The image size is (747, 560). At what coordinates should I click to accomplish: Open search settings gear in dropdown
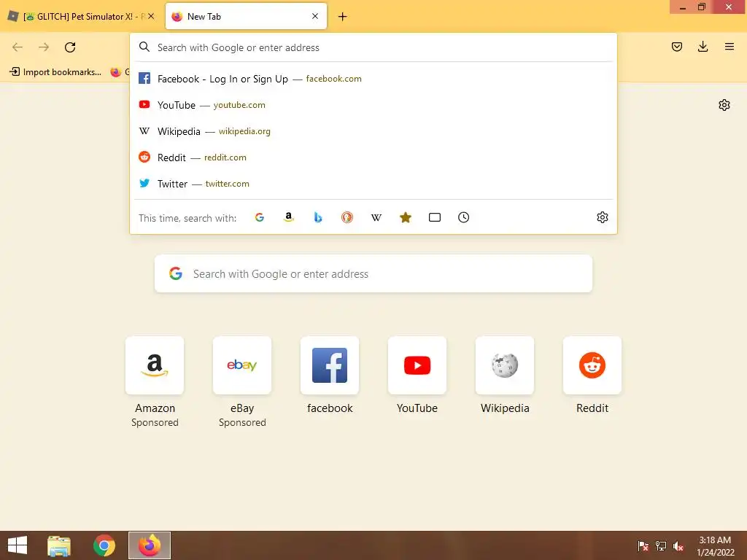[x=602, y=217]
